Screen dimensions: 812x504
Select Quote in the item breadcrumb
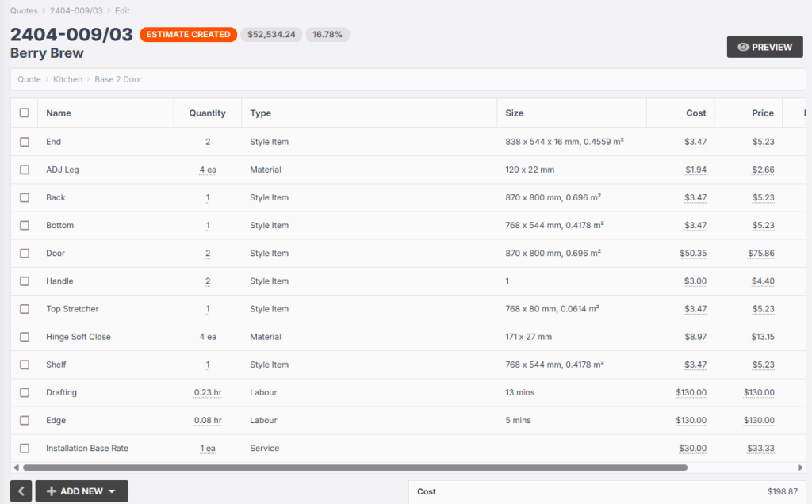coord(29,79)
